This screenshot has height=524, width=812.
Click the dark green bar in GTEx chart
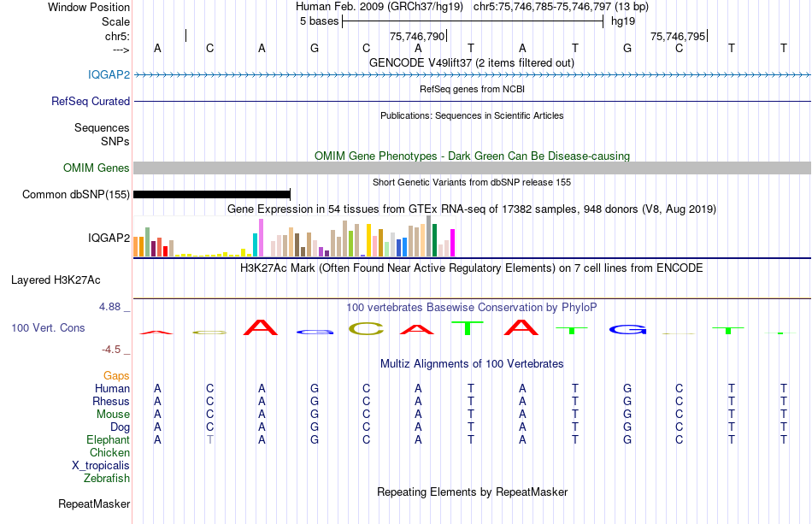click(x=434, y=240)
